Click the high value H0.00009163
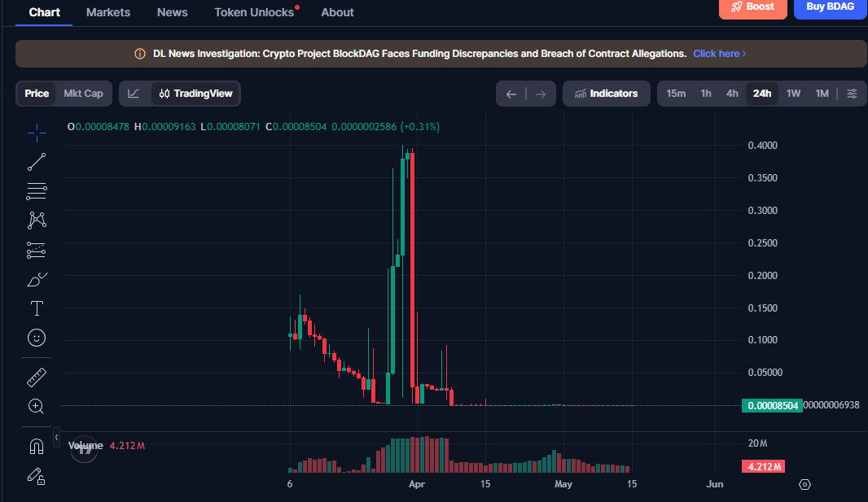This screenshot has width=868, height=502. (x=165, y=127)
